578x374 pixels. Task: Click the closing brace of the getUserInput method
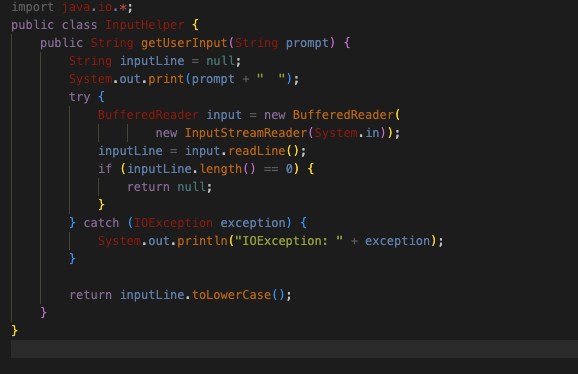click(x=43, y=312)
